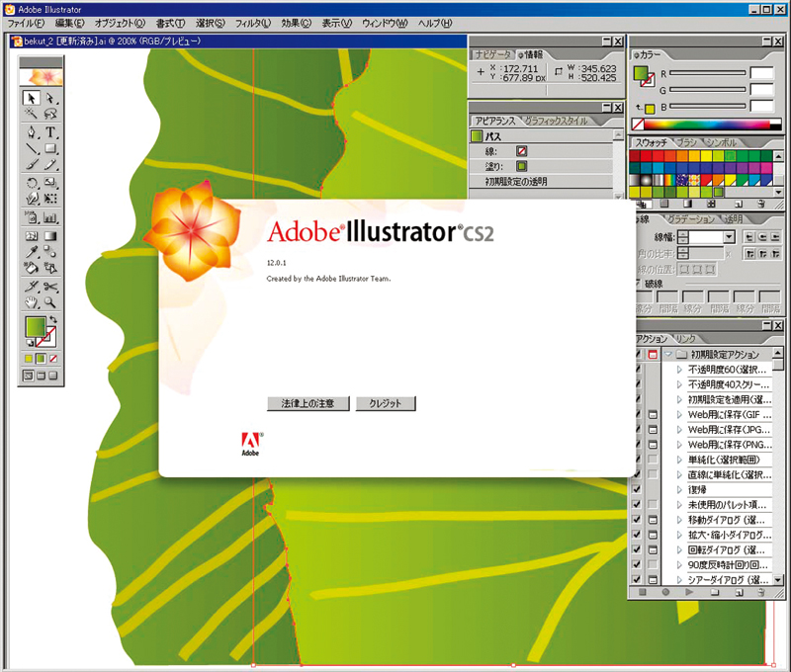Expand the 復帰 action

(679, 489)
